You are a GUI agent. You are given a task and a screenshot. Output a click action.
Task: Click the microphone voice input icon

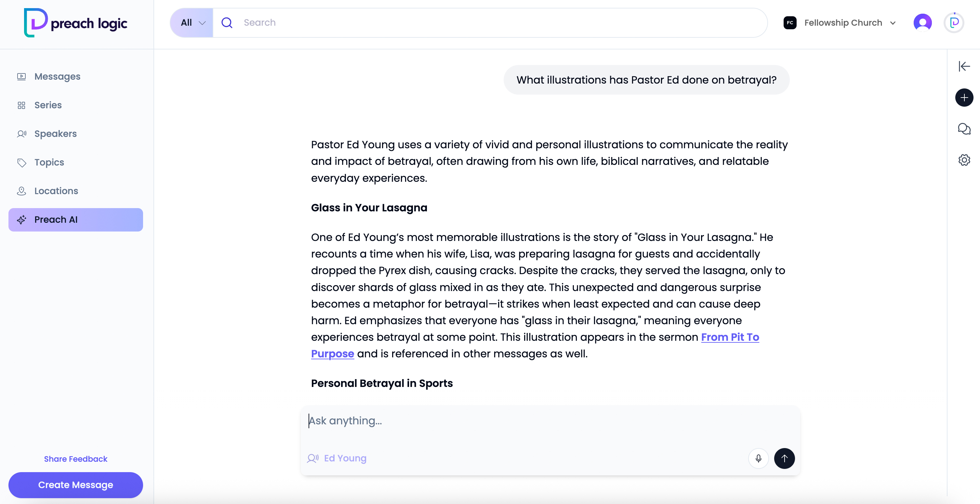(758, 458)
